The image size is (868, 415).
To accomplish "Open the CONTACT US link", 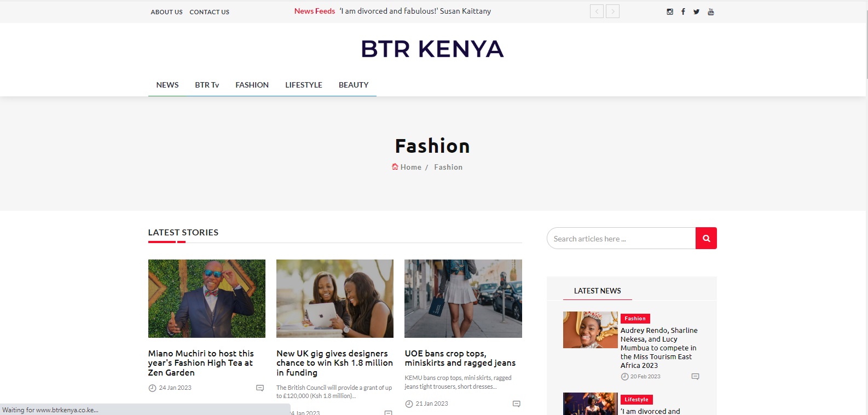I will [209, 12].
